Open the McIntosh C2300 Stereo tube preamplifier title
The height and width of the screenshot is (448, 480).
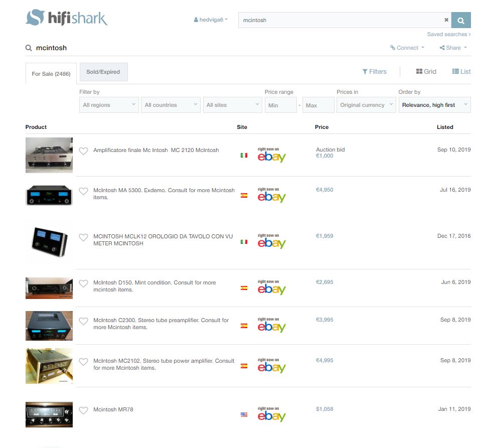point(161,324)
